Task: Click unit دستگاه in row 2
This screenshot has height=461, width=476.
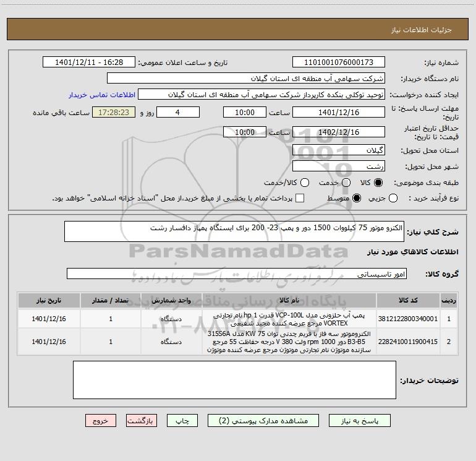Action: (x=171, y=342)
